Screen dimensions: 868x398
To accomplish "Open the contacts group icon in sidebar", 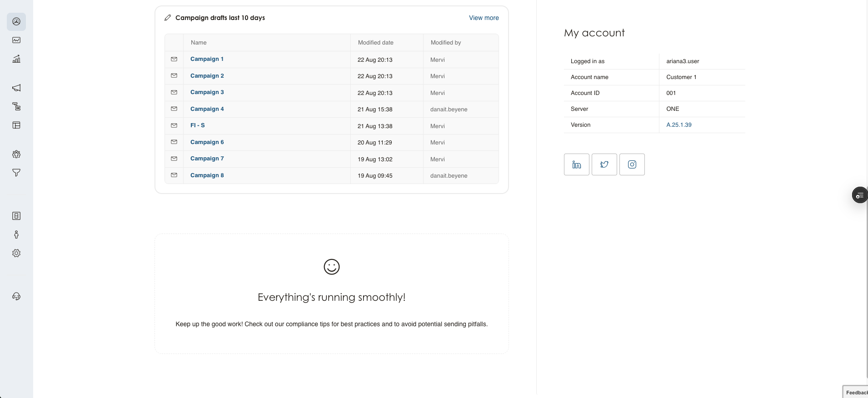I will (x=16, y=154).
